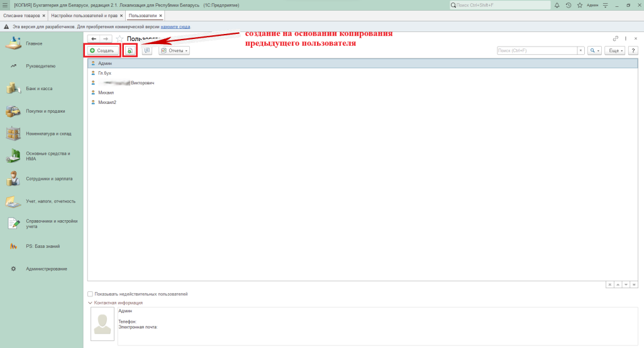Open the Еще dropdown menu
This screenshot has height=348, width=644.
[614, 50]
